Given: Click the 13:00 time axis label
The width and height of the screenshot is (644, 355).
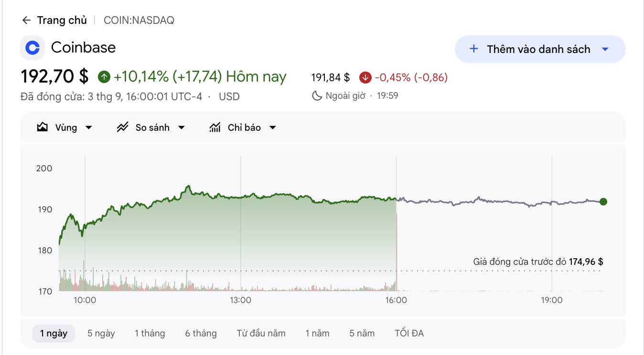Looking at the screenshot, I should [x=240, y=300].
